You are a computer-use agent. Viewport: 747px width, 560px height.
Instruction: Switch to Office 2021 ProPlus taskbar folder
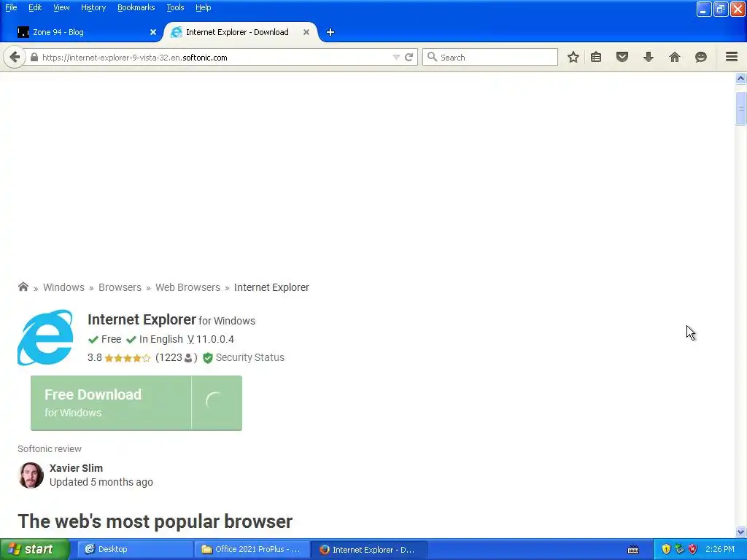click(x=252, y=550)
